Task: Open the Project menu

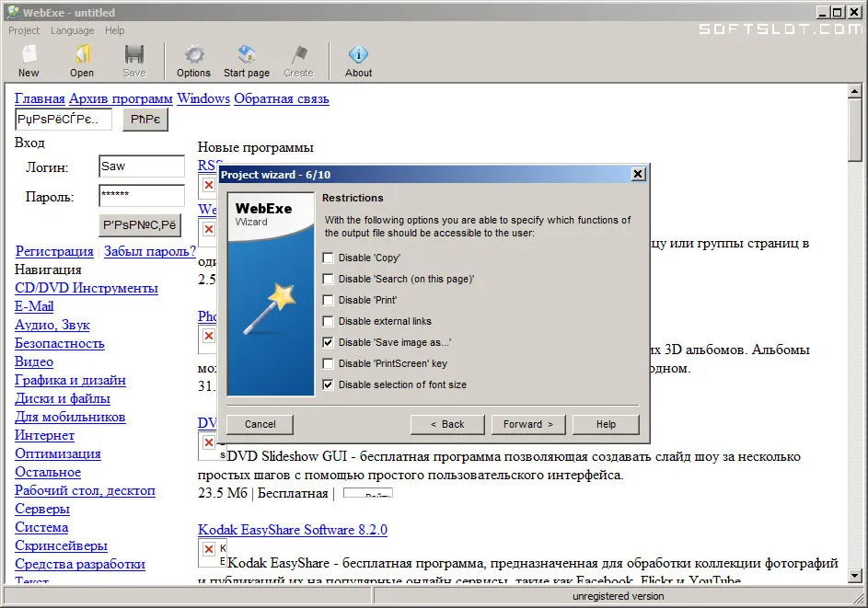Action: (24, 30)
